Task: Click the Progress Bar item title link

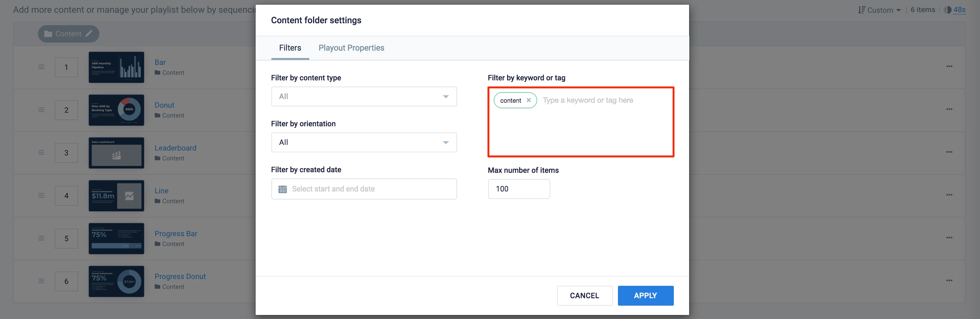Action: click(x=176, y=233)
